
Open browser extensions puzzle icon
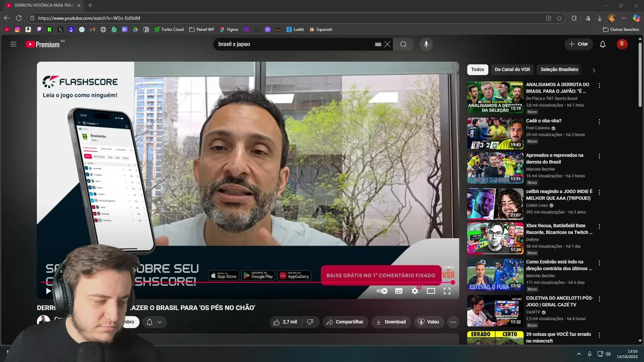coord(574,18)
